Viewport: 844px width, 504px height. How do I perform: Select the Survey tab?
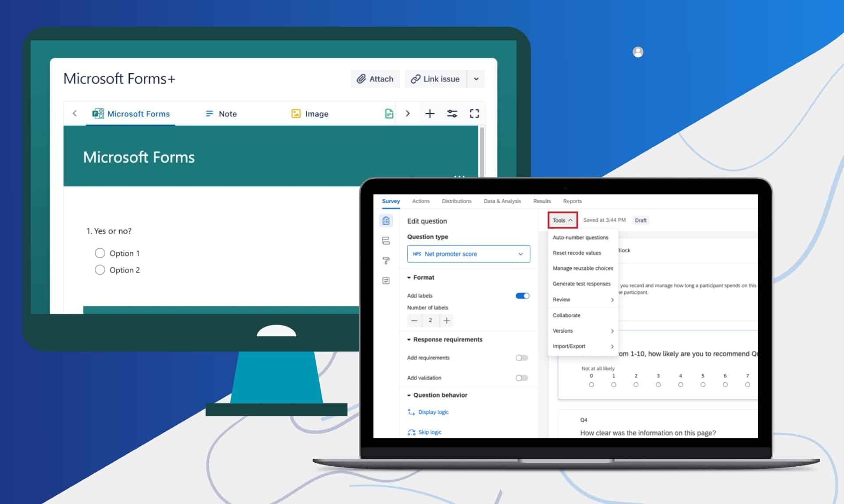[x=390, y=201]
